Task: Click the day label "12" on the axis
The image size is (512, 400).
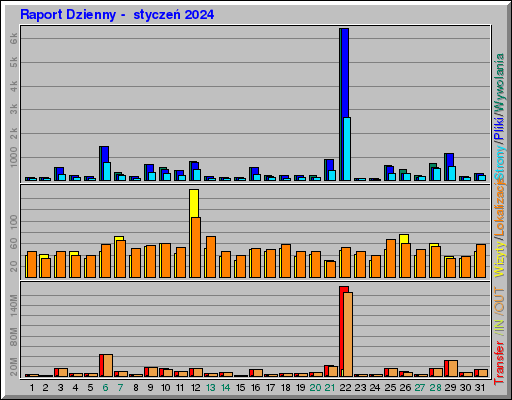Action: coord(195,388)
